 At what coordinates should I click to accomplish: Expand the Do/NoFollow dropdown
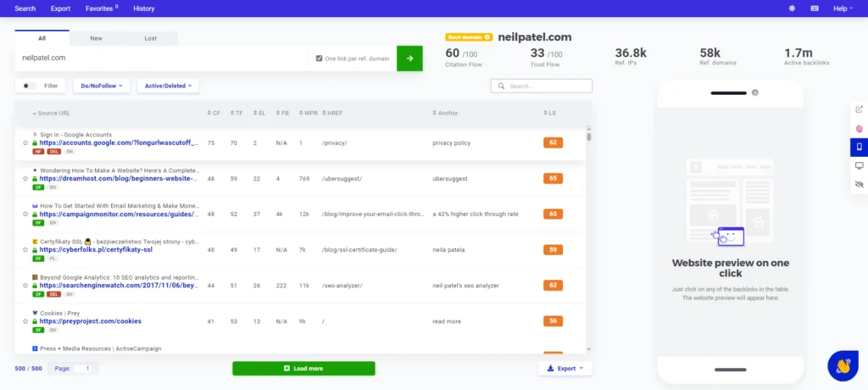pyautogui.click(x=101, y=86)
